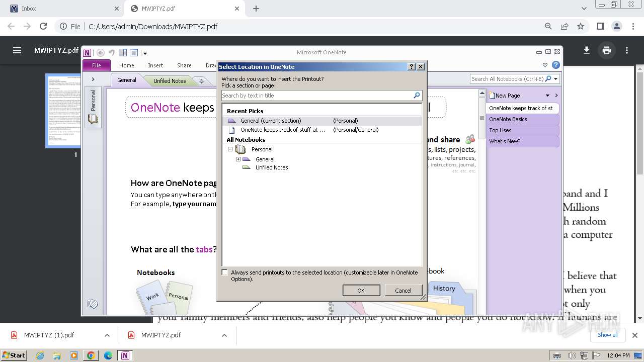The height and width of the screenshot is (362, 644).
Task: Click the OneNote search magnifier icon
Action: tap(548, 79)
